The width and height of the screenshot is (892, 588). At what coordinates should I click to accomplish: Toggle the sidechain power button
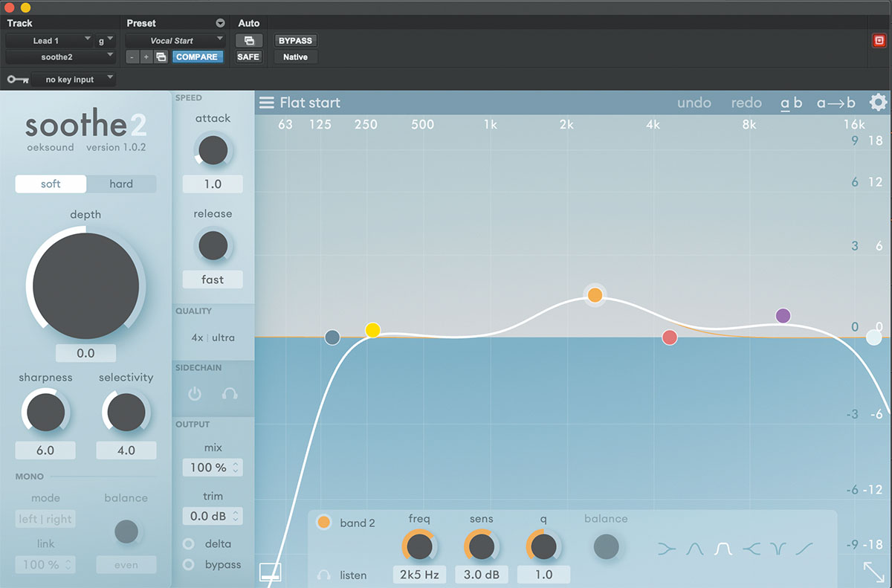click(195, 394)
